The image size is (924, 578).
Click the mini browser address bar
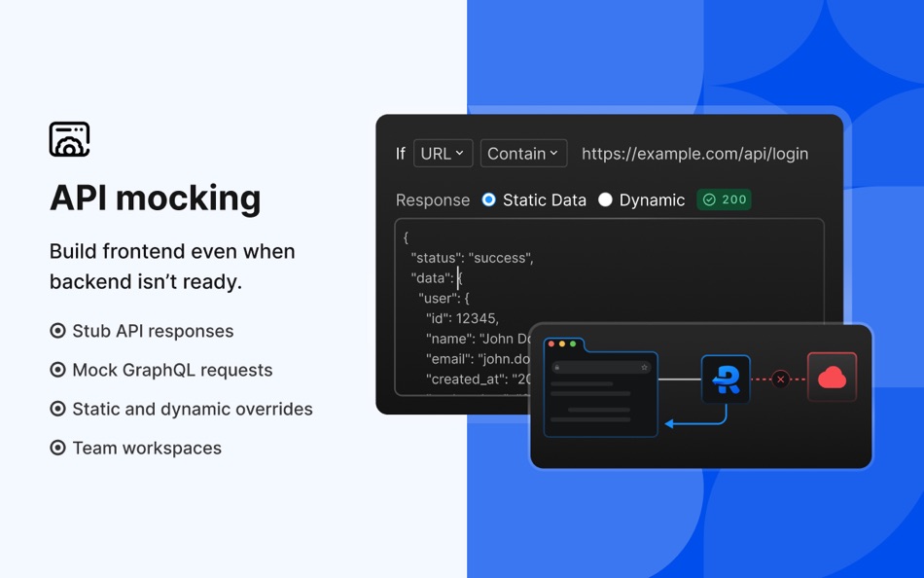click(x=601, y=367)
